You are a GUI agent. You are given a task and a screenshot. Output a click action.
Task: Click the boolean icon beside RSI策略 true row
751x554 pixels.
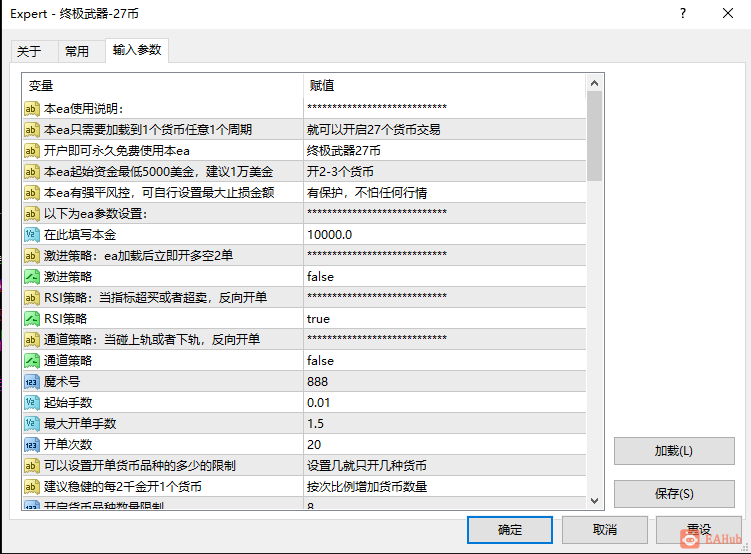[x=31, y=319]
